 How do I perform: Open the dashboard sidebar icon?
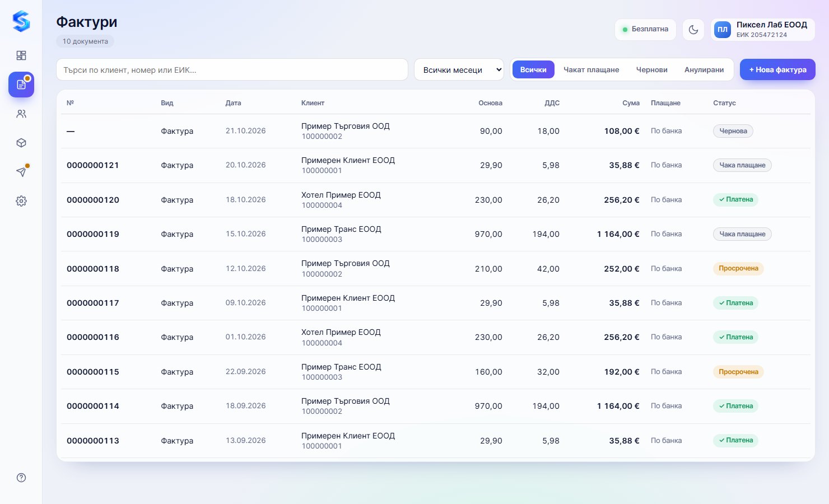click(21, 55)
